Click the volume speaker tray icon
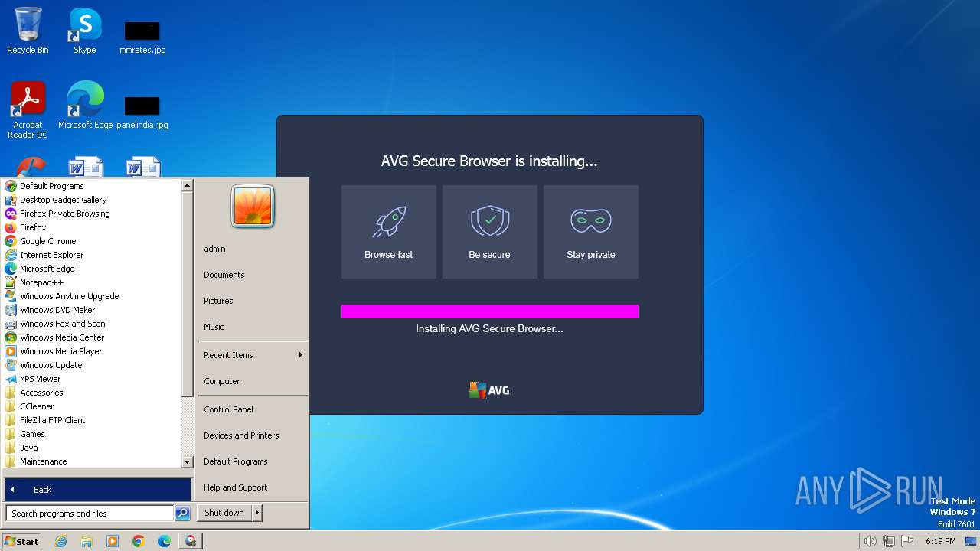The image size is (980, 551). pyautogui.click(x=870, y=541)
